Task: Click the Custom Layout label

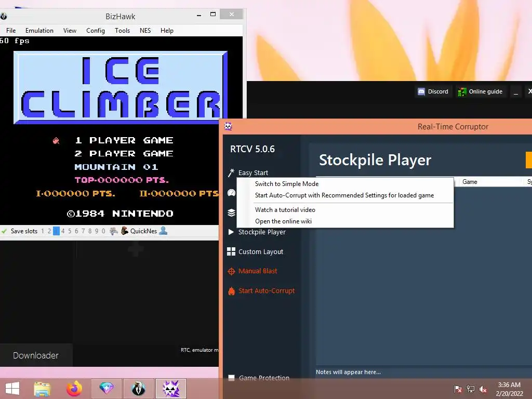Action: [x=261, y=252]
